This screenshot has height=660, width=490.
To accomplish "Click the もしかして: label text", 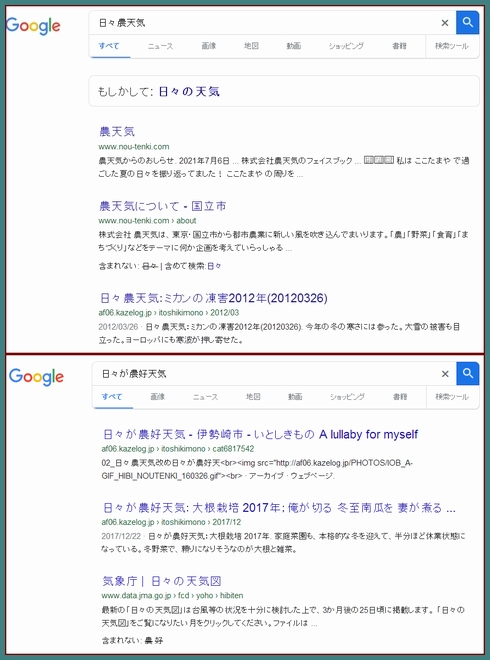I will [125, 91].
